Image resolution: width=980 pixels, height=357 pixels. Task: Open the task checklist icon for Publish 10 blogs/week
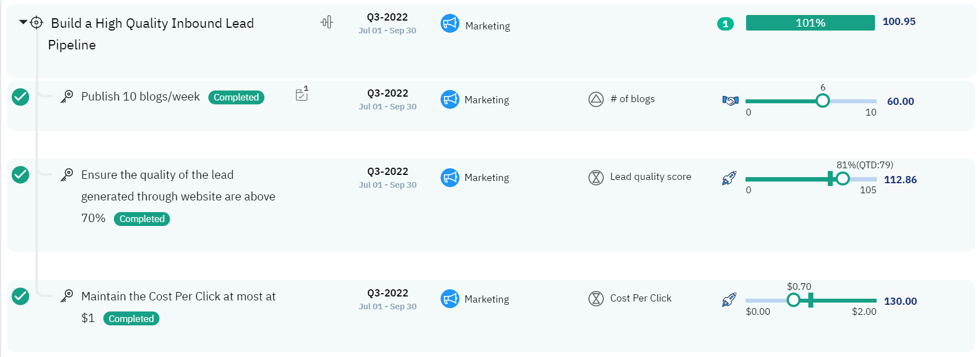(302, 94)
